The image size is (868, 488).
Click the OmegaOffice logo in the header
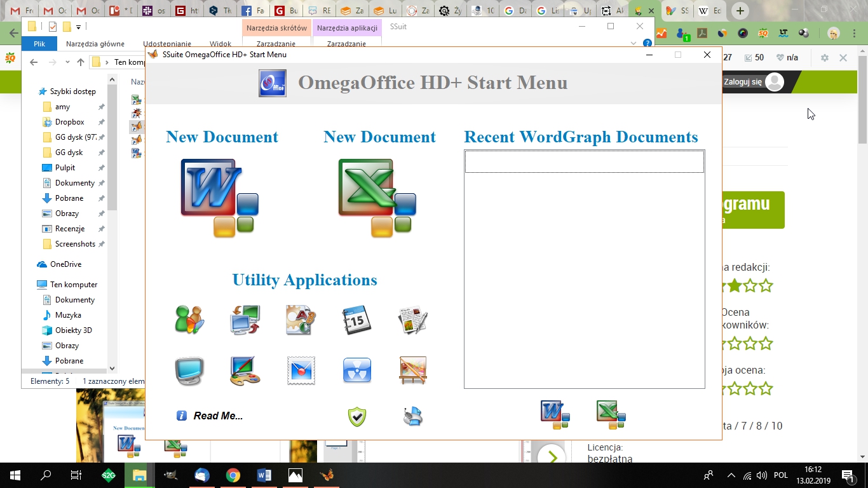(x=273, y=83)
